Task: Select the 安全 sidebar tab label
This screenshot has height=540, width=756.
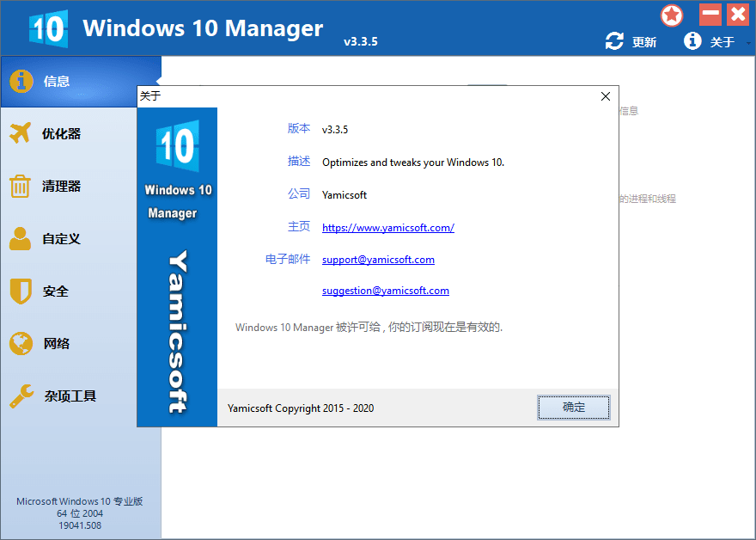Action: (x=56, y=291)
